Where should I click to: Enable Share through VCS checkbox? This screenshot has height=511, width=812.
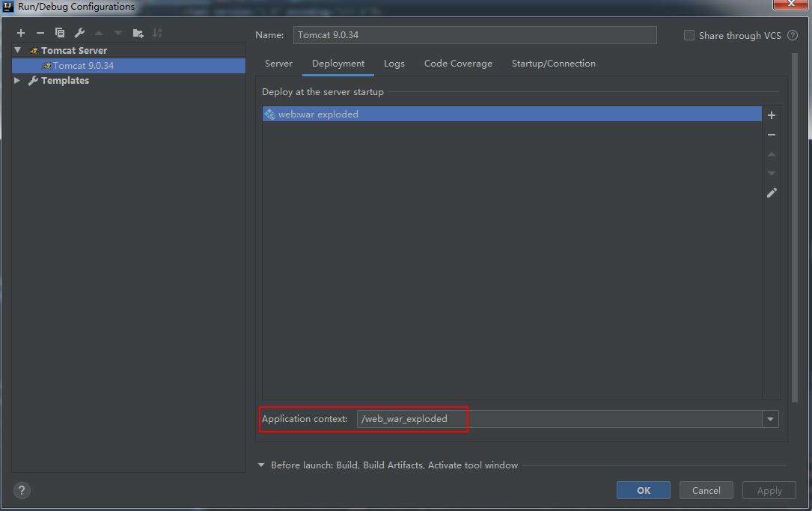point(689,35)
